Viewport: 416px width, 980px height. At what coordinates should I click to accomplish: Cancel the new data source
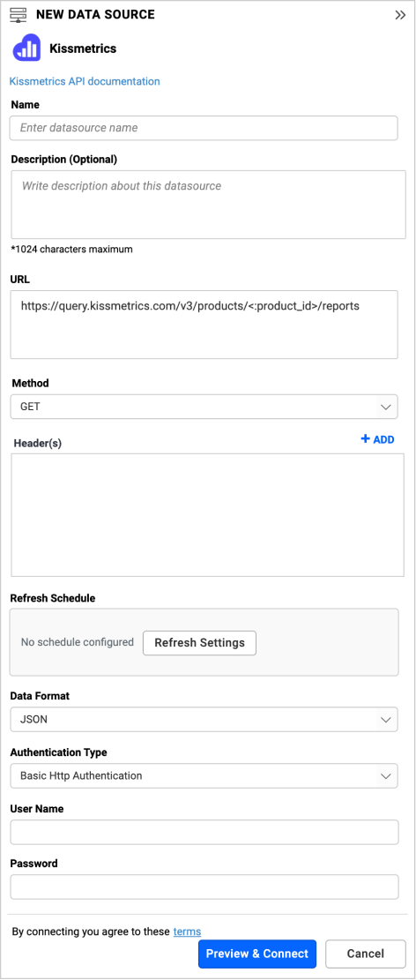[x=366, y=954]
